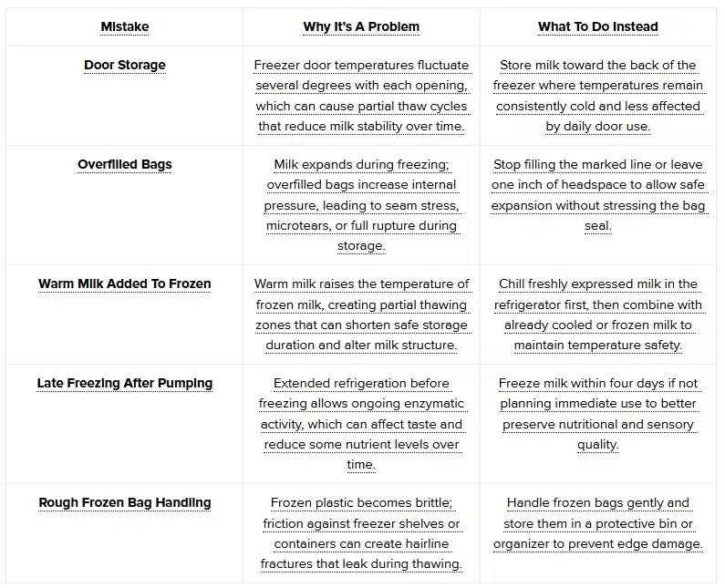725x588 pixels.
Task: Click the 'Extended refrigeration before freezing' paragraph
Action: pos(361,424)
